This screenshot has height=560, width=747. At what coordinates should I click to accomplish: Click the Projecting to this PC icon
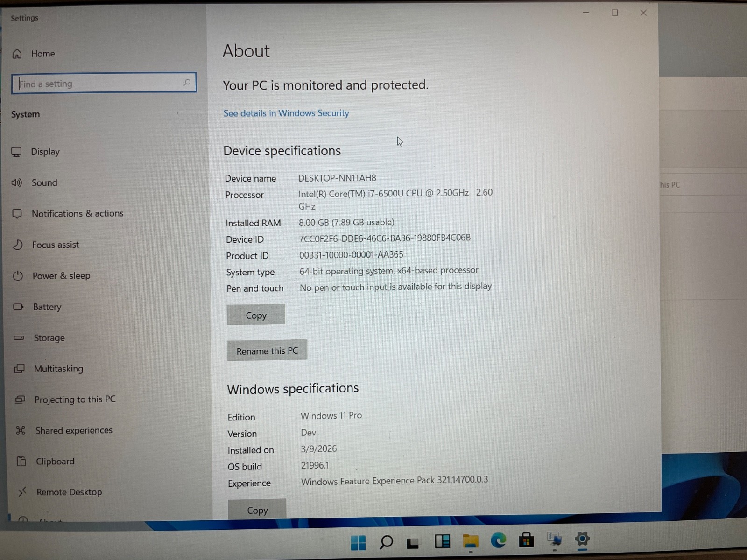pyautogui.click(x=20, y=399)
